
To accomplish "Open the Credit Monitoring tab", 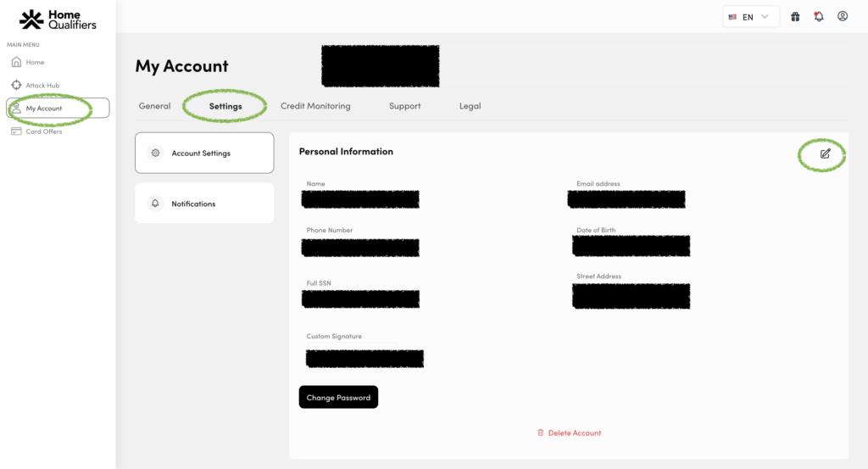I will pyautogui.click(x=315, y=107).
